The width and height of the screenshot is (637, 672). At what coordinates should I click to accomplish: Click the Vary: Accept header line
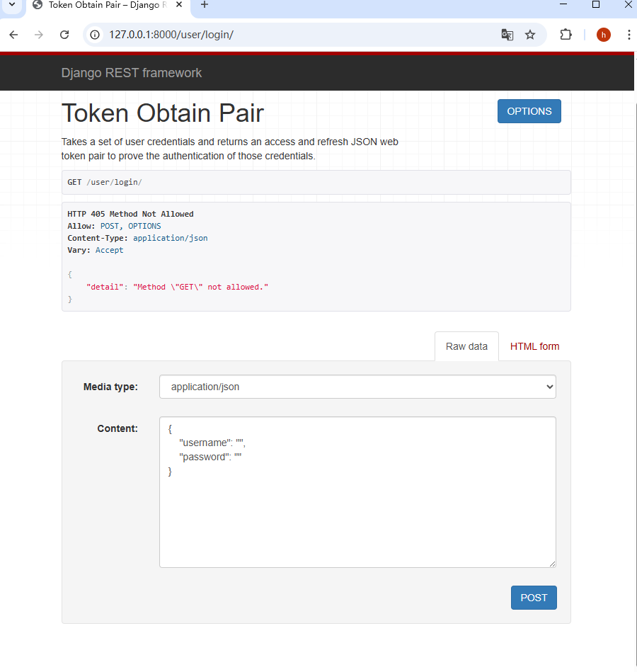click(x=95, y=250)
